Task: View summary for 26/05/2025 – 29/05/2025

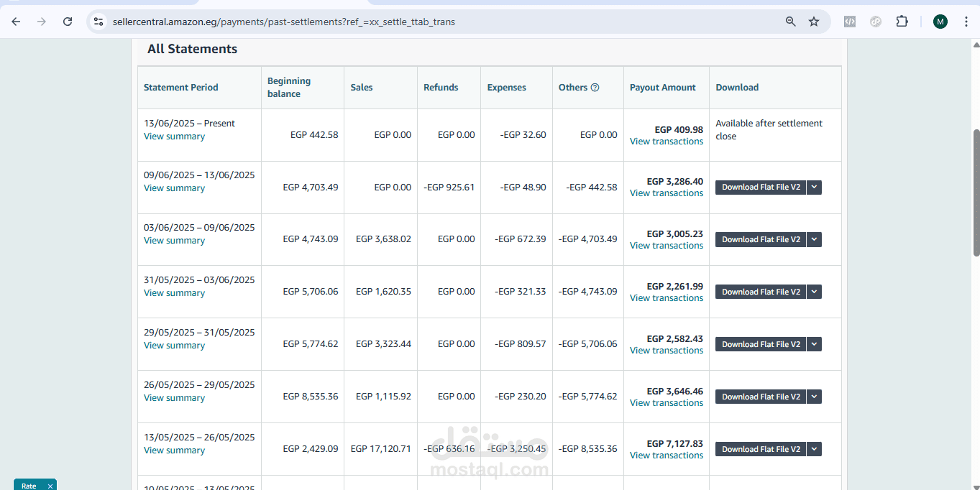Action: click(174, 398)
